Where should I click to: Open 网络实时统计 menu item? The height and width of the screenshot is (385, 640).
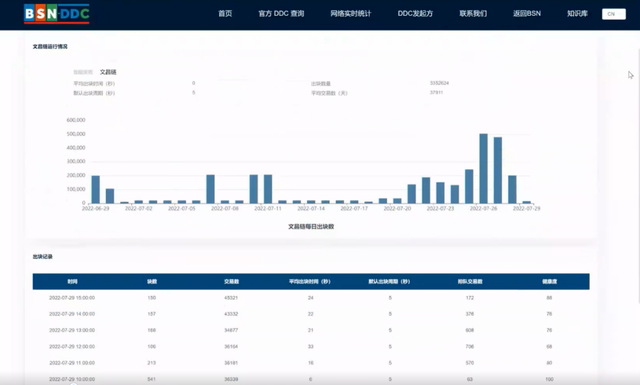(351, 13)
